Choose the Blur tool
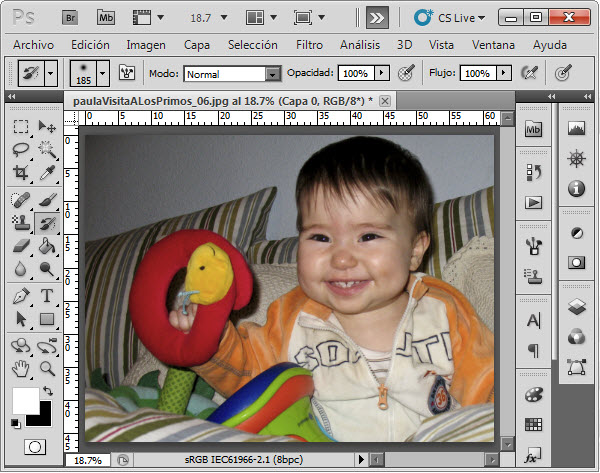The height and width of the screenshot is (473, 600). coord(21,269)
